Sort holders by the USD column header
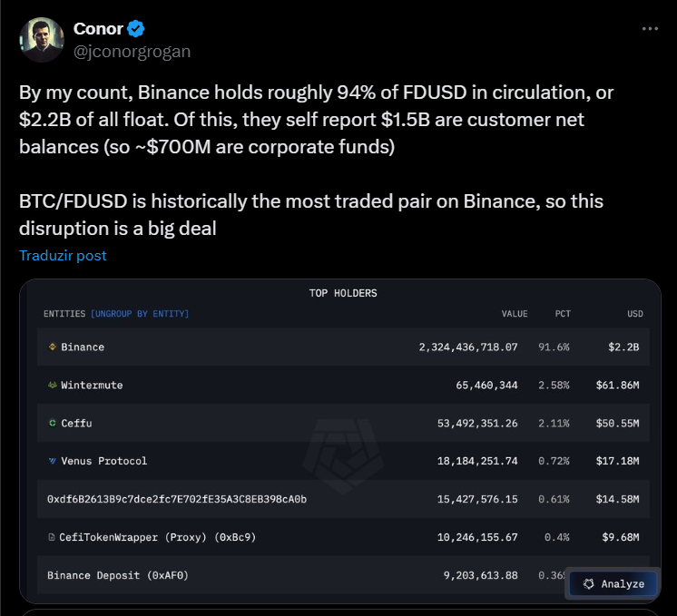This screenshot has width=677, height=616. click(634, 314)
